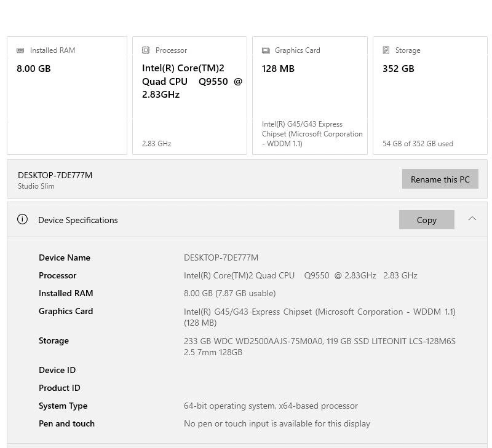Select the Pen and touch row label

tap(66, 423)
